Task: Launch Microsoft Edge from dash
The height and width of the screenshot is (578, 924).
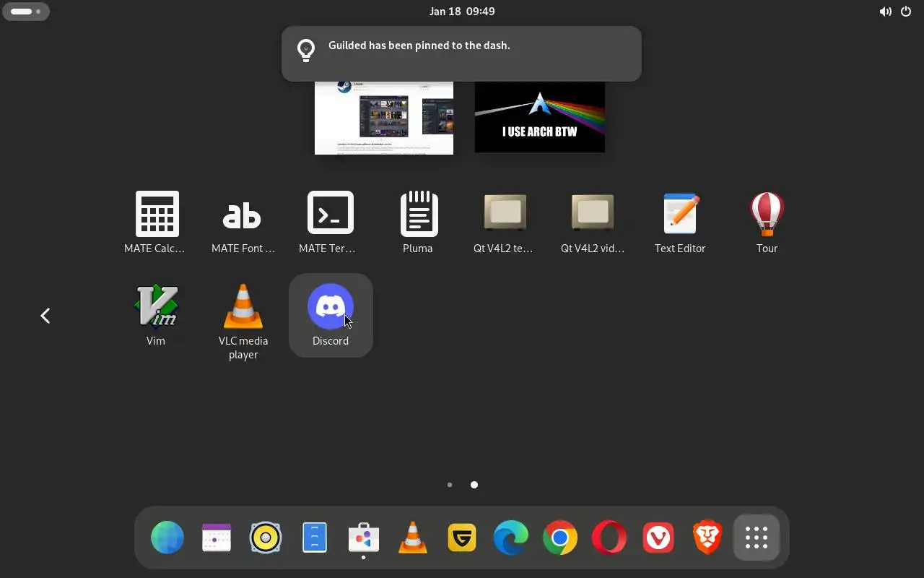Action: point(511,538)
